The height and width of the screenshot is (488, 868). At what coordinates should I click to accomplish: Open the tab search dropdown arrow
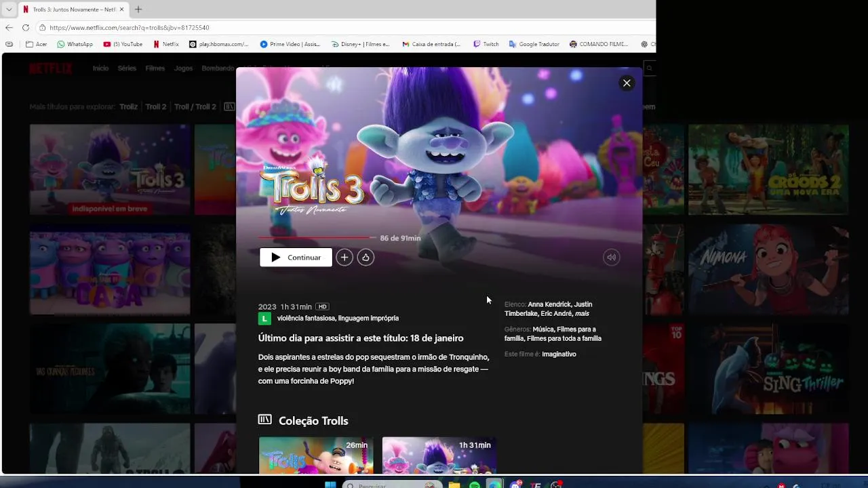(9, 9)
